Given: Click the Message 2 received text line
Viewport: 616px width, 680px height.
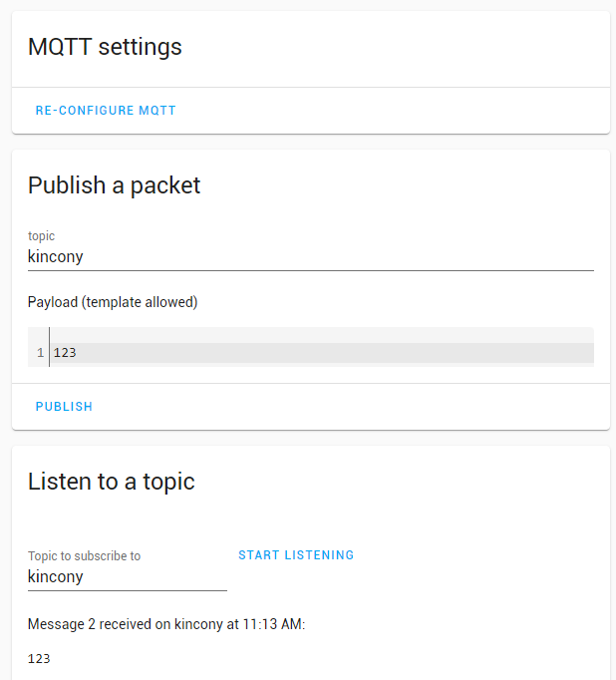Looking at the screenshot, I should [x=165, y=624].
